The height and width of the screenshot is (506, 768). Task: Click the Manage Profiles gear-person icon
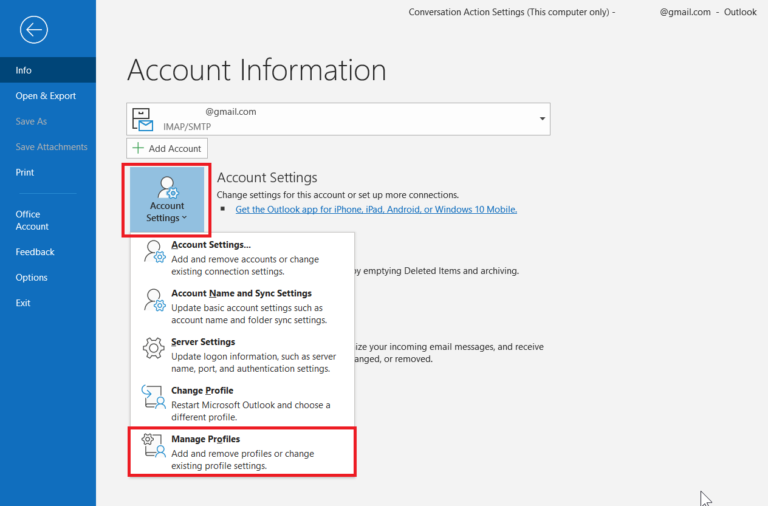[x=153, y=445]
